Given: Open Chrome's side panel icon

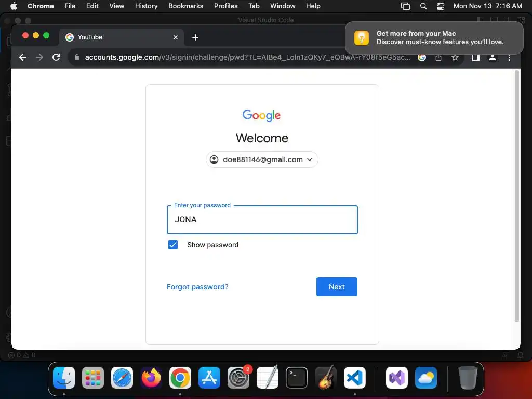Looking at the screenshot, I should tap(476, 57).
